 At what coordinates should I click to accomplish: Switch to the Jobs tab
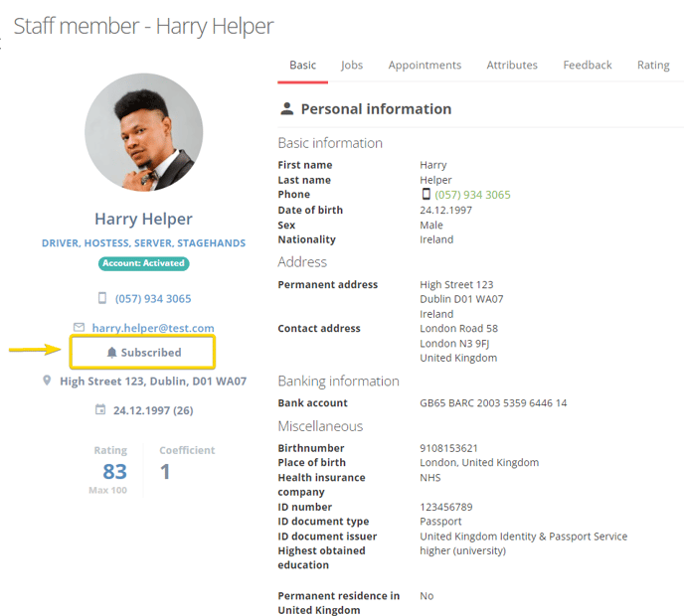[352, 65]
